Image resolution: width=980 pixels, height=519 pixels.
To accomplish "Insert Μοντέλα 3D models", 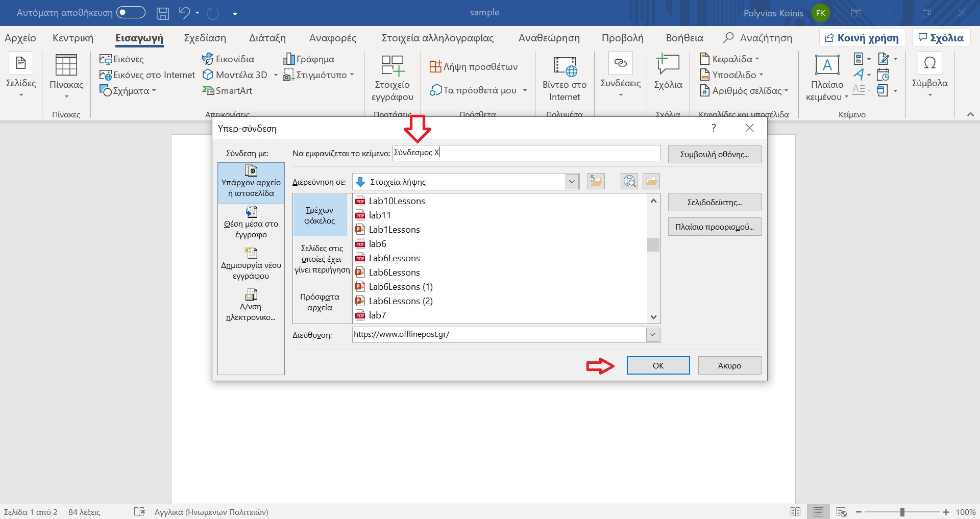I will [235, 75].
